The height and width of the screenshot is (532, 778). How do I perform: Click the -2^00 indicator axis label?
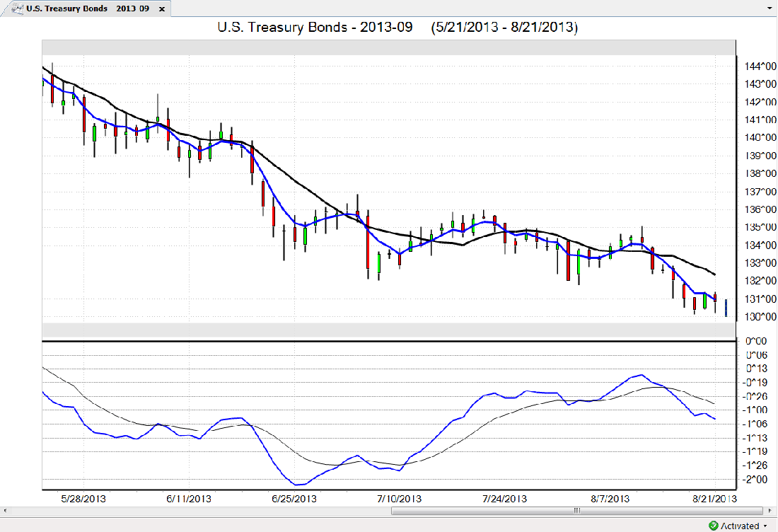756,480
